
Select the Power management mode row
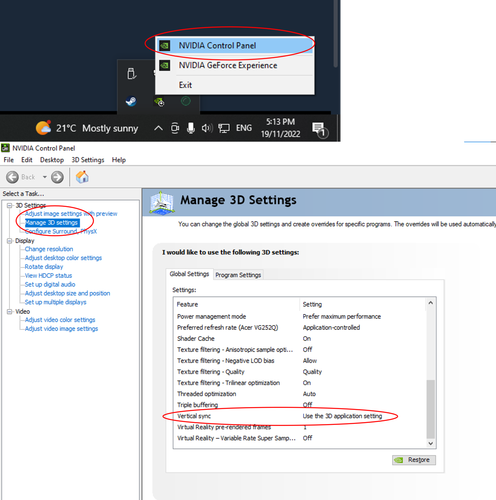(x=300, y=316)
